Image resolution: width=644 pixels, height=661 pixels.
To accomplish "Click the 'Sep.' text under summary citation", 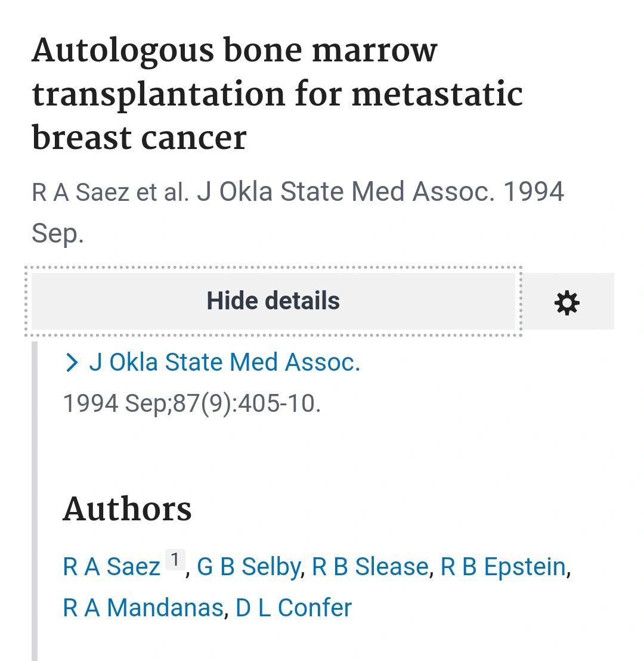I will pos(58,234).
